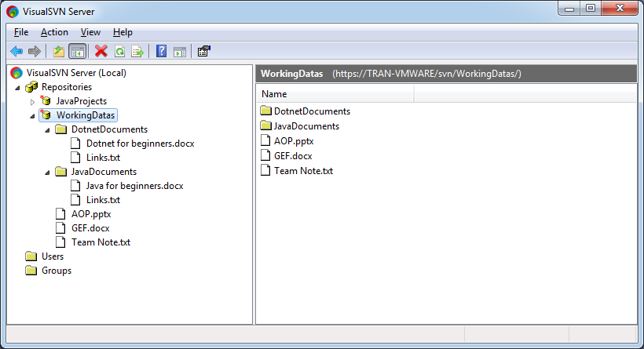Click the Properties toolbar icon
The height and width of the screenshot is (349, 644).
pos(203,51)
